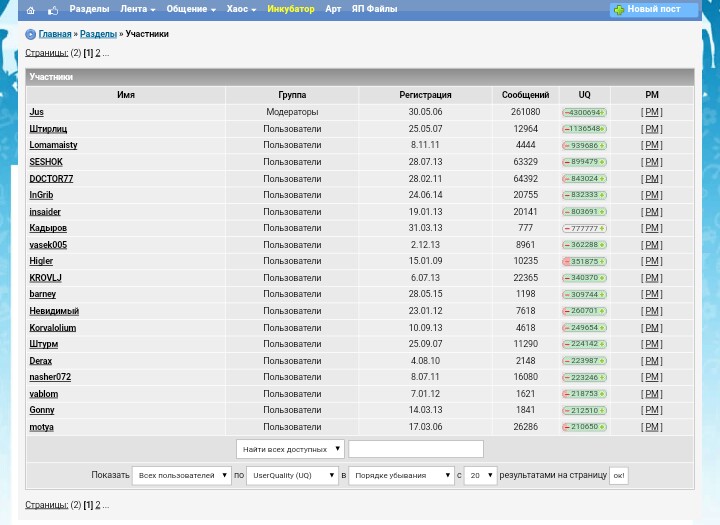Viewport: 720px width, 525px height.
Task: Click the blue breadcrumb arrow icon
Action: point(30,34)
